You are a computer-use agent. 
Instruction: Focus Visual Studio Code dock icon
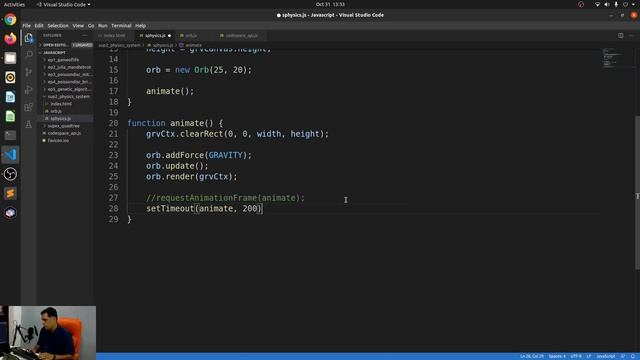point(10,155)
